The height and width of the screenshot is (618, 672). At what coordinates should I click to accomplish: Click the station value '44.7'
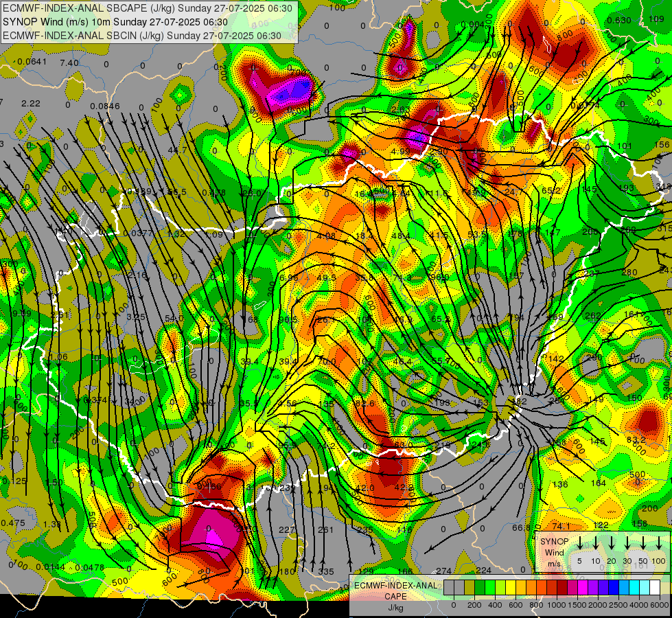(x=177, y=150)
